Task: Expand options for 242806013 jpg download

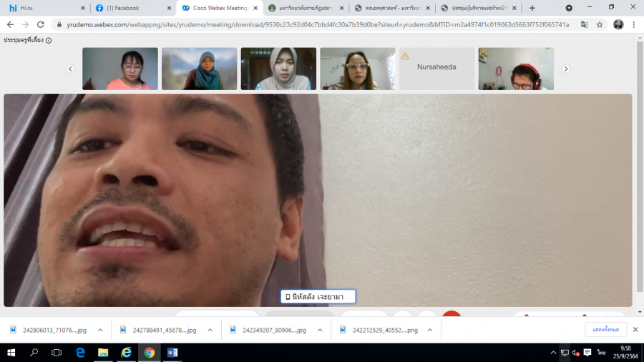Action: [x=100, y=330]
